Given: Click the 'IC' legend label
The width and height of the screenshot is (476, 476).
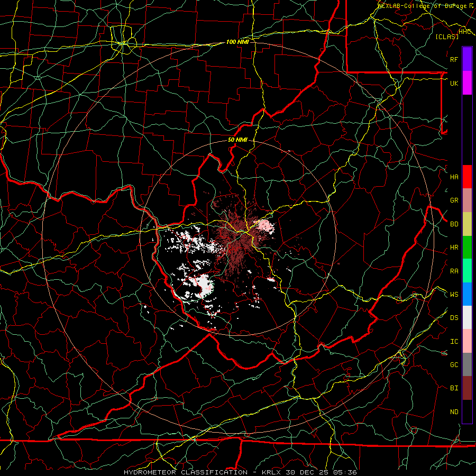Looking at the screenshot, I should click(454, 342).
